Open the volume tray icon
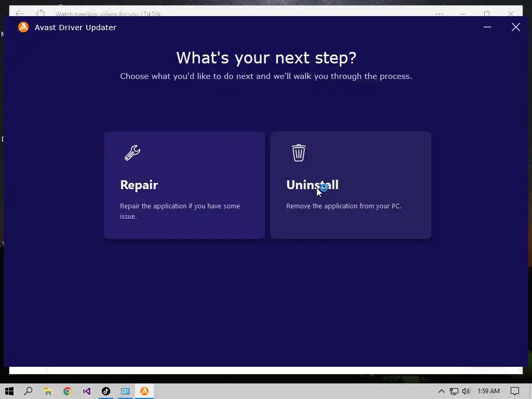532x399 pixels. 466,391
